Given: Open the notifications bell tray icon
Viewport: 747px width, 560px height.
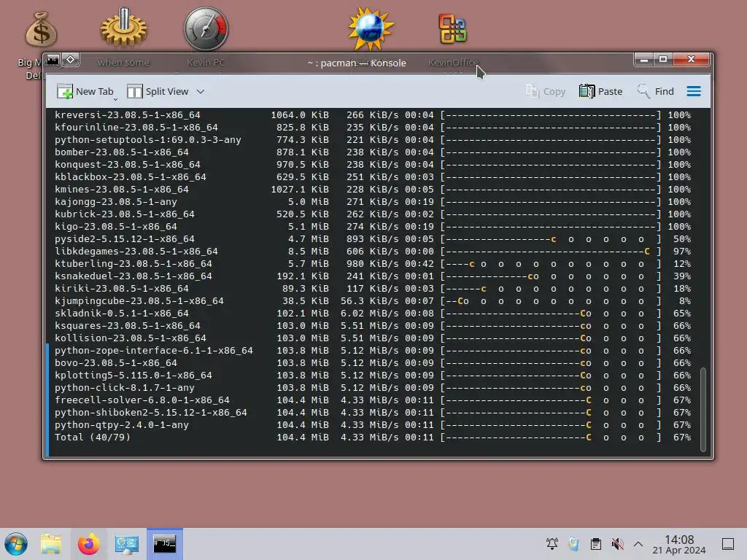Looking at the screenshot, I should (552, 544).
